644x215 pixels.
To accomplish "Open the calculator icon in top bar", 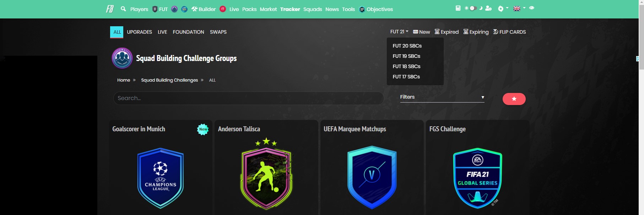I will click(x=458, y=8).
